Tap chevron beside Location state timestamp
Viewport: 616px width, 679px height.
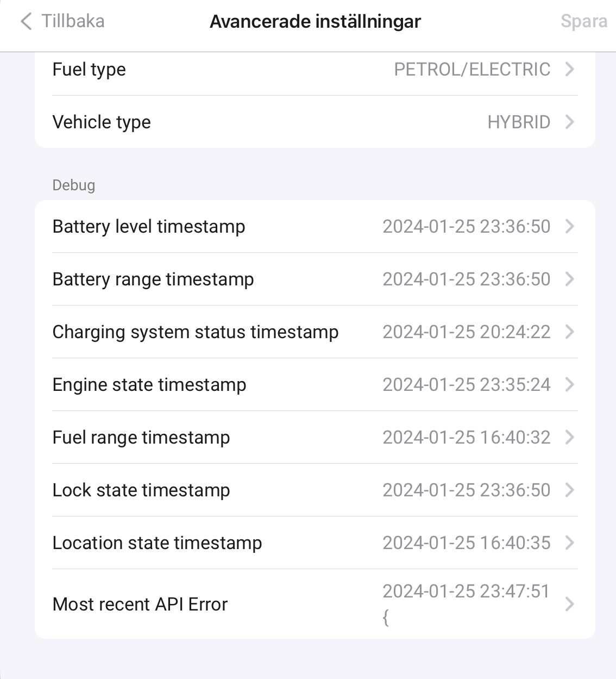coord(569,543)
